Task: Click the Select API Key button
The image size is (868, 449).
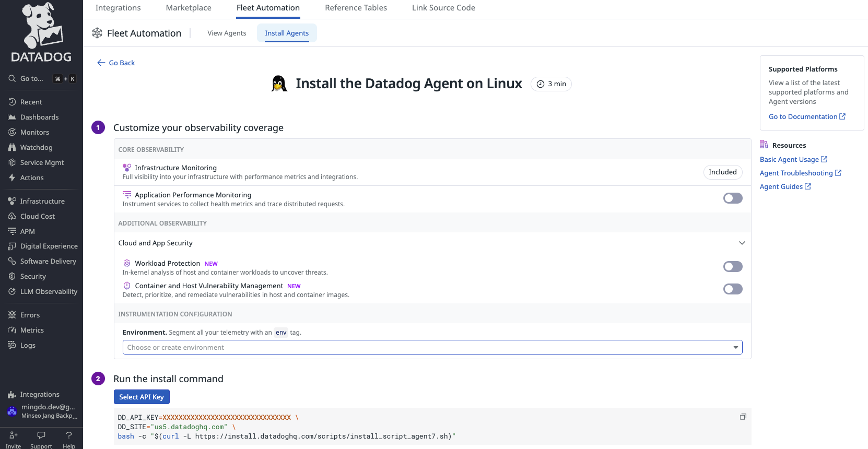Action: pos(142,397)
